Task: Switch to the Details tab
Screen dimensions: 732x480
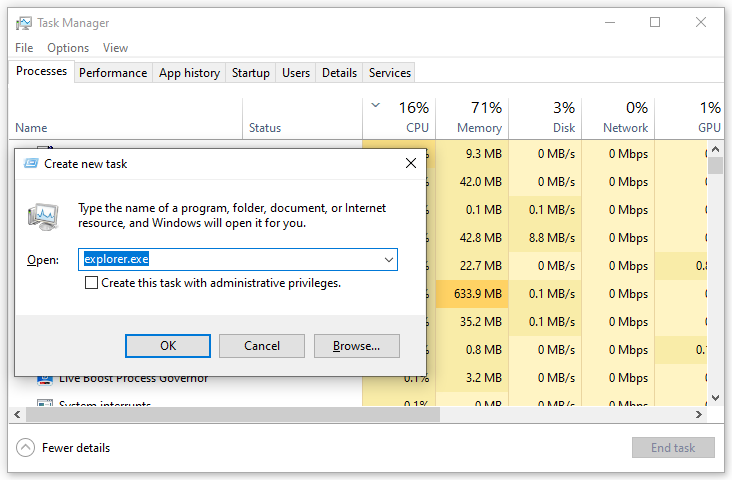Action: point(339,73)
